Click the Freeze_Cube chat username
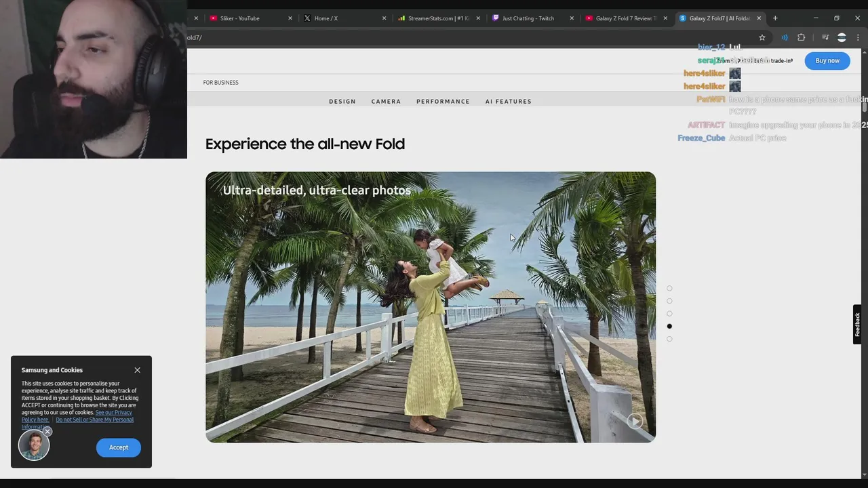This screenshot has height=488, width=868. click(701, 138)
